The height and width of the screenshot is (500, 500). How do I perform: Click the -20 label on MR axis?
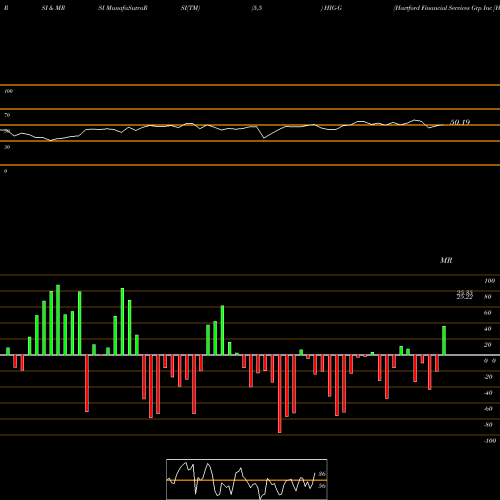tap(488, 377)
